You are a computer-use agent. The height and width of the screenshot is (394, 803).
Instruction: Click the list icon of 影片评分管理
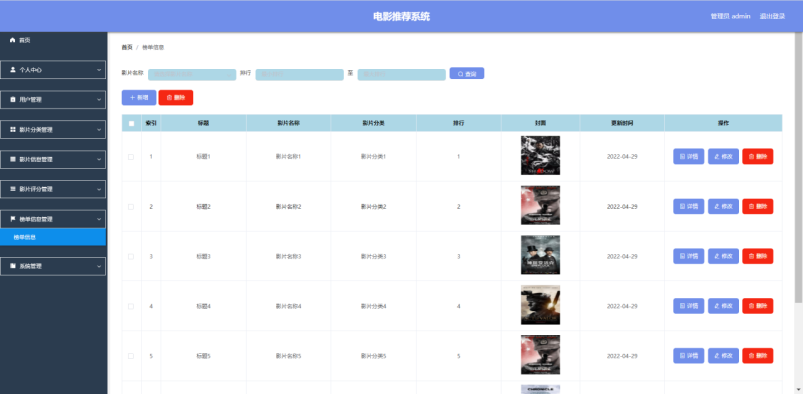[x=13, y=189]
